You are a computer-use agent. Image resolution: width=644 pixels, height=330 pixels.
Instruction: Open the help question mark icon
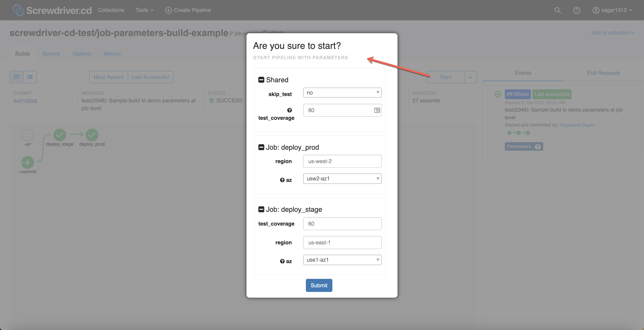(x=577, y=10)
